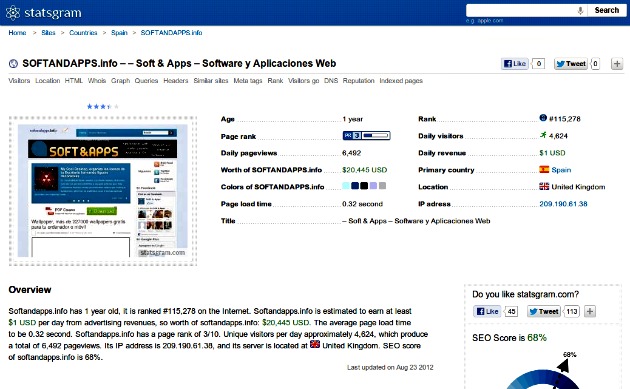Open the Spain breadcrumb link

pos(119,33)
